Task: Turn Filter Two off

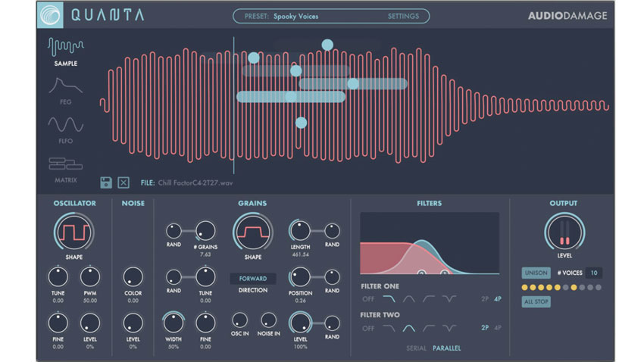Action: pyautogui.click(x=368, y=329)
